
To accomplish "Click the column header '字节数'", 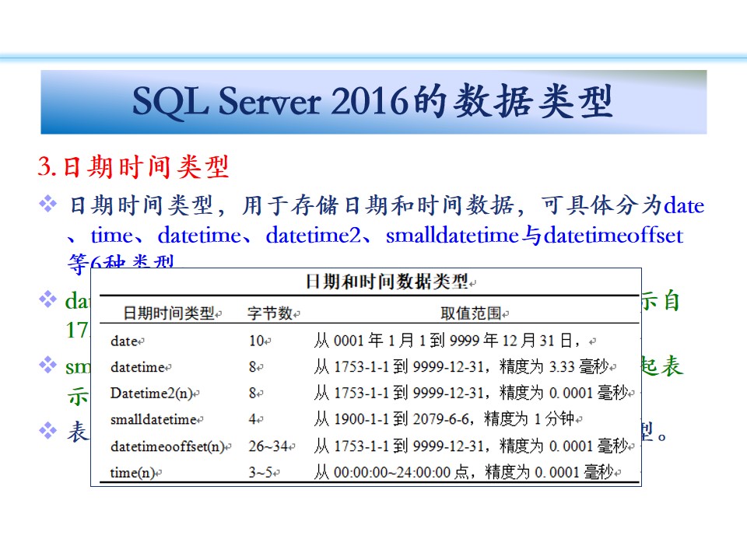I will (270, 313).
